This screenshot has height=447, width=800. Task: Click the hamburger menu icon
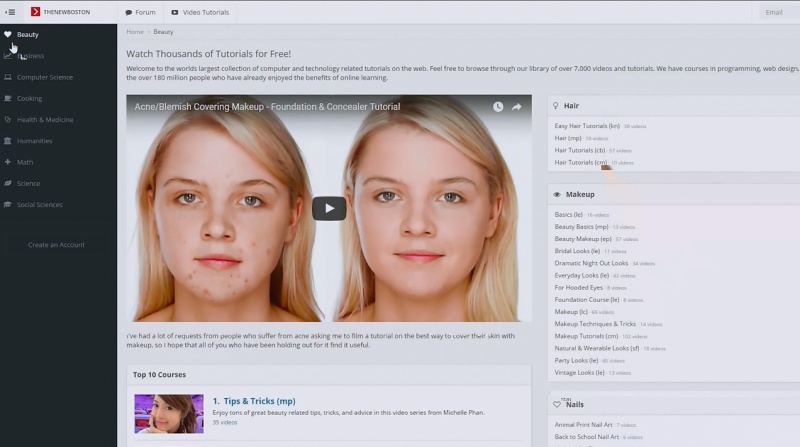coord(11,12)
